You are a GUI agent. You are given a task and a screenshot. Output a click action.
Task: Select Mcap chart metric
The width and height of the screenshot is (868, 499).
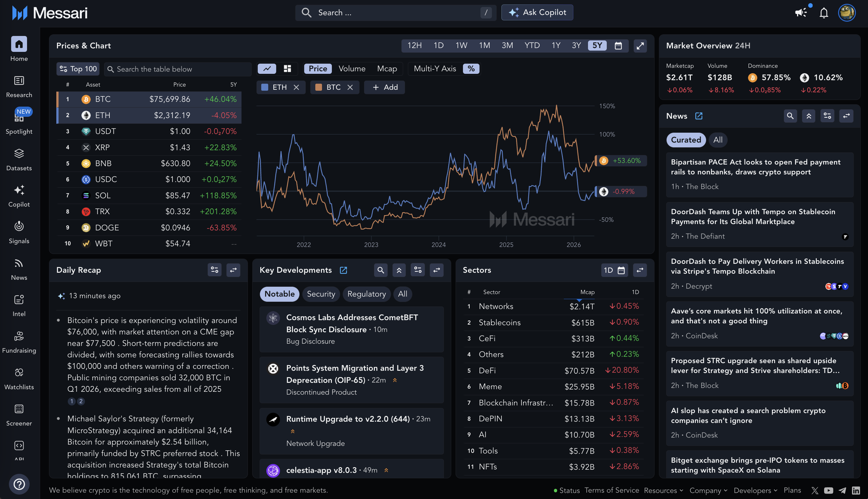(387, 68)
